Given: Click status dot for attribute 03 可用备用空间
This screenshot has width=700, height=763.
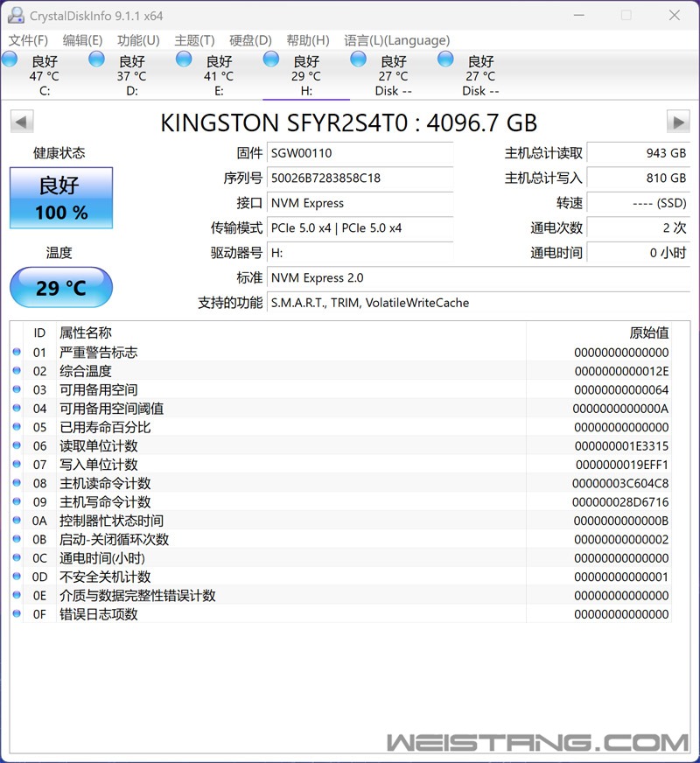Looking at the screenshot, I should point(17,389).
